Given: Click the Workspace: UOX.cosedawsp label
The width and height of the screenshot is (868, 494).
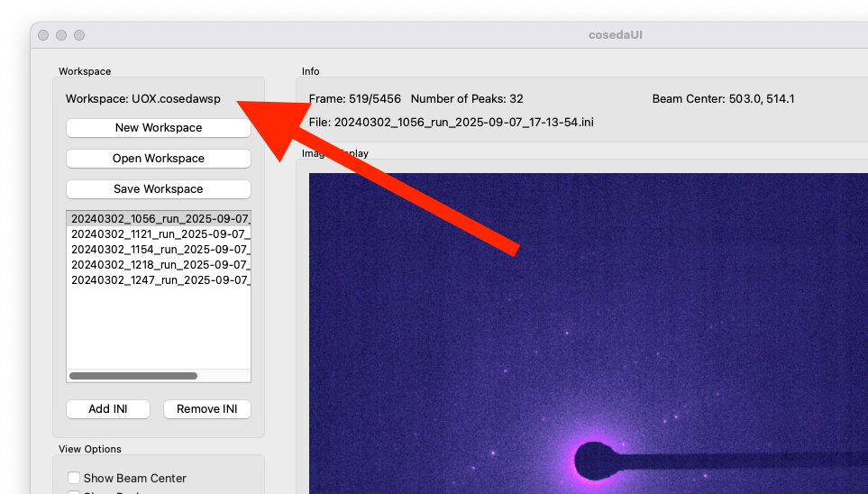Looking at the screenshot, I should click(142, 98).
